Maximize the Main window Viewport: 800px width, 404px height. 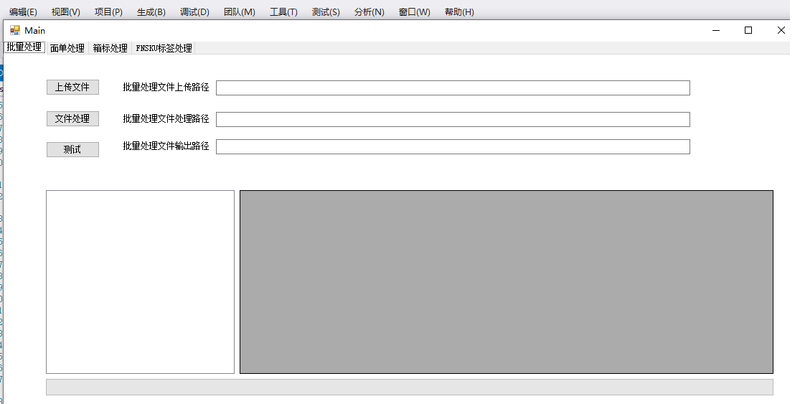[x=748, y=31]
